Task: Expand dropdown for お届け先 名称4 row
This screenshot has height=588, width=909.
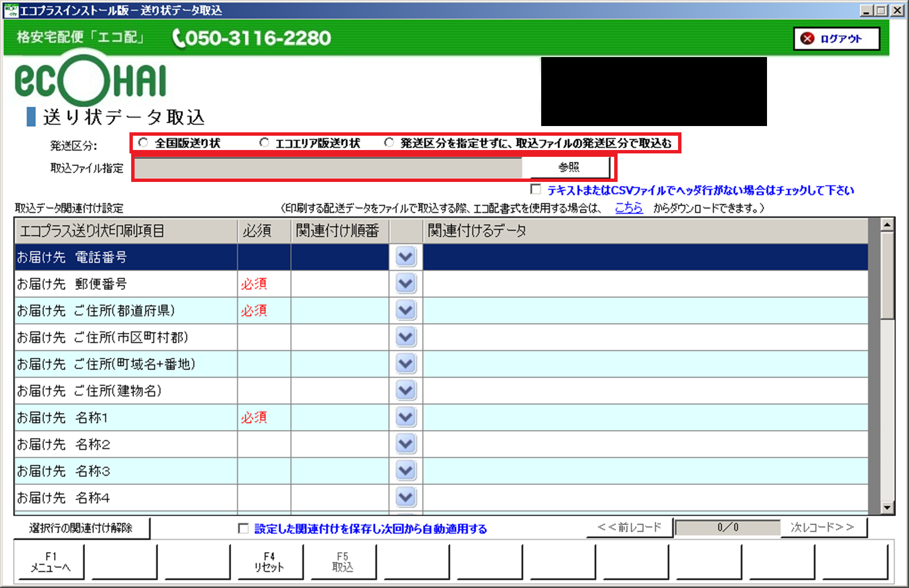Action: [405, 497]
